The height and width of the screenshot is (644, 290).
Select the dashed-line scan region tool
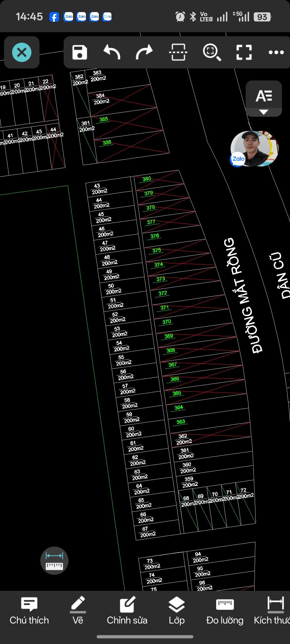point(178,52)
